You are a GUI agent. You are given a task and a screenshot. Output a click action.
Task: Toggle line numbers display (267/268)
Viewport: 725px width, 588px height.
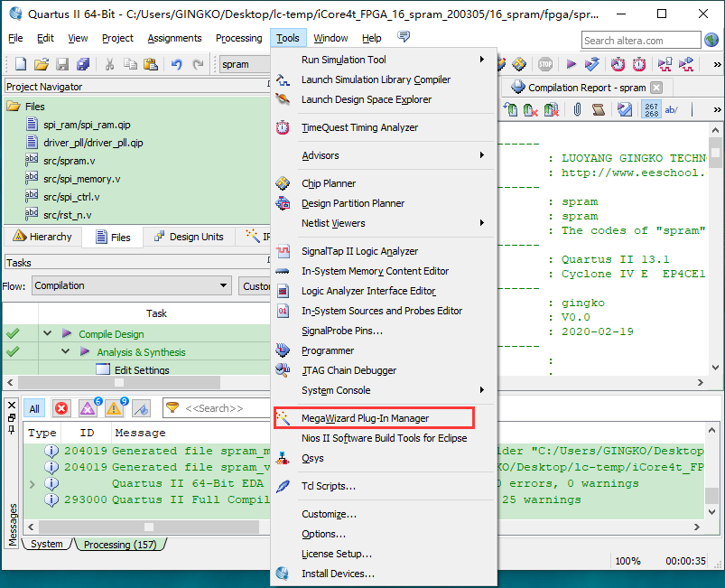pyautogui.click(x=651, y=109)
